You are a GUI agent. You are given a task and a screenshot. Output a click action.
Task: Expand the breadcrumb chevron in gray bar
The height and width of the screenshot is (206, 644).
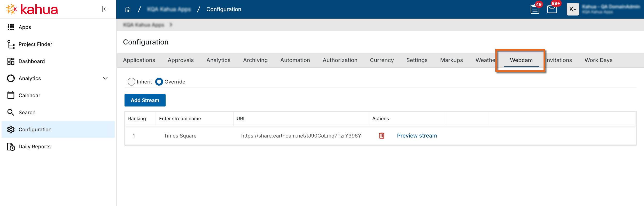pyautogui.click(x=171, y=25)
